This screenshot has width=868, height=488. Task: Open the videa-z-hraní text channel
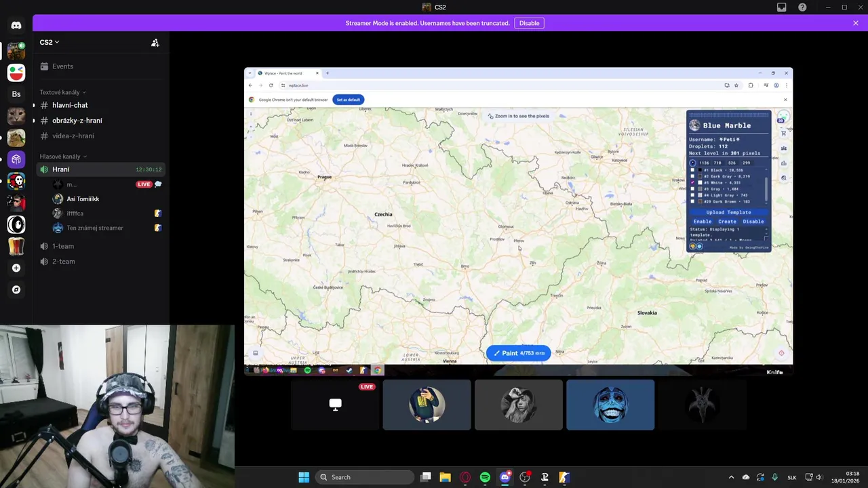coord(102,136)
